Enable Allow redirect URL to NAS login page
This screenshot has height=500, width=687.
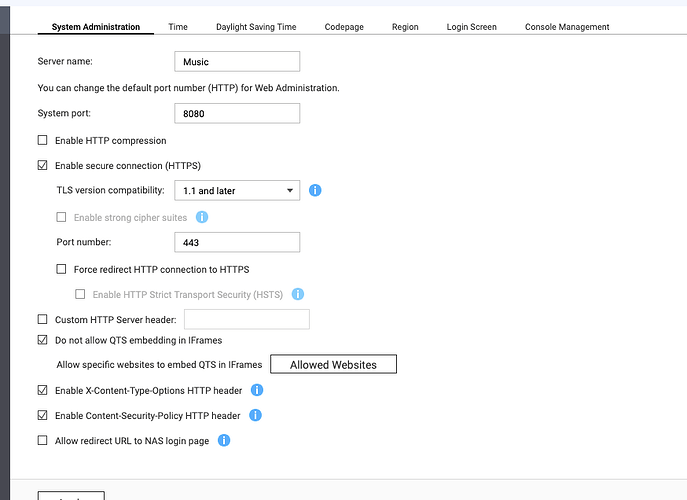click(42, 440)
